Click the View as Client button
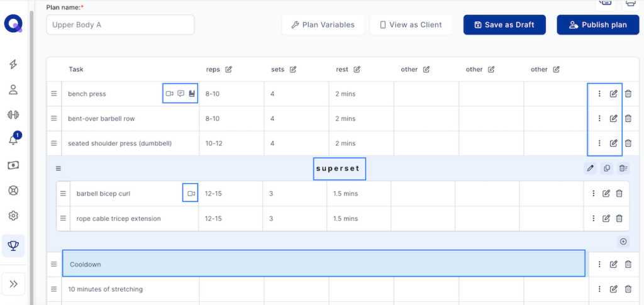This screenshot has width=644, height=305. click(410, 25)
